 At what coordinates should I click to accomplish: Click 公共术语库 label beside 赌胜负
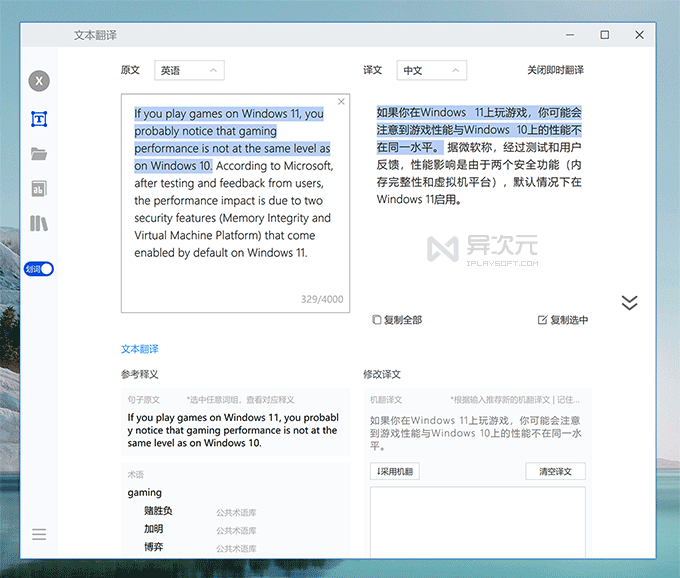pyautogui.click(x=236, y=513)
